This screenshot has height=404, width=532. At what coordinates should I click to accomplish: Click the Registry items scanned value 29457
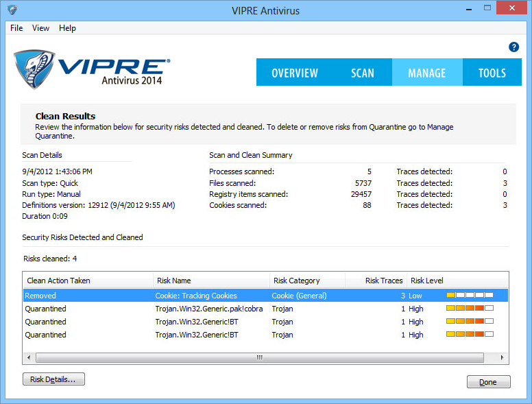click(361, 194)
